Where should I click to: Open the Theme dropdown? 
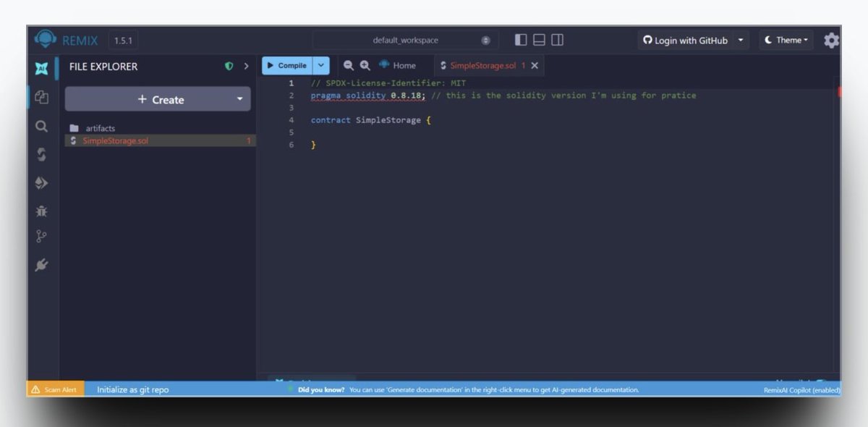pos(786,40)
